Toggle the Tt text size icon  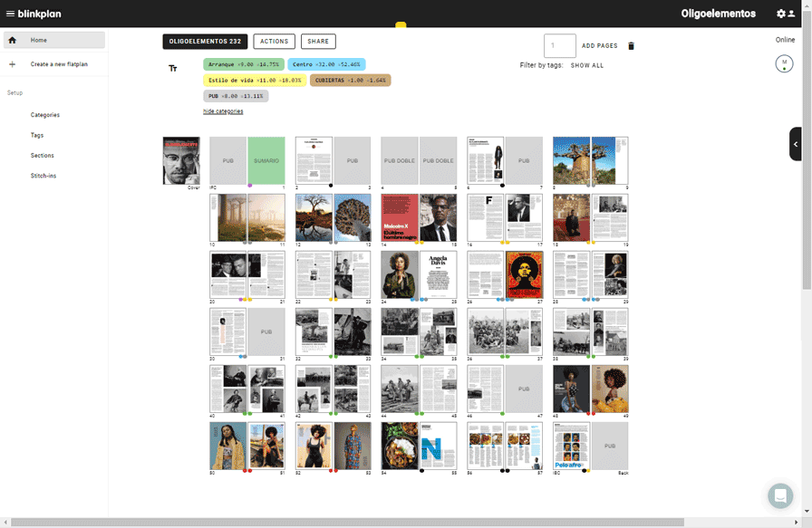coord(173,68)
